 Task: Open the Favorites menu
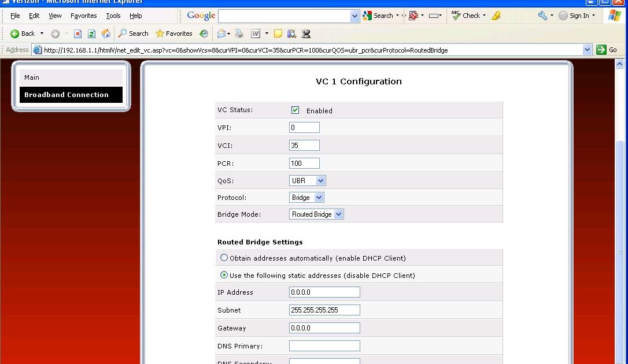83,16
